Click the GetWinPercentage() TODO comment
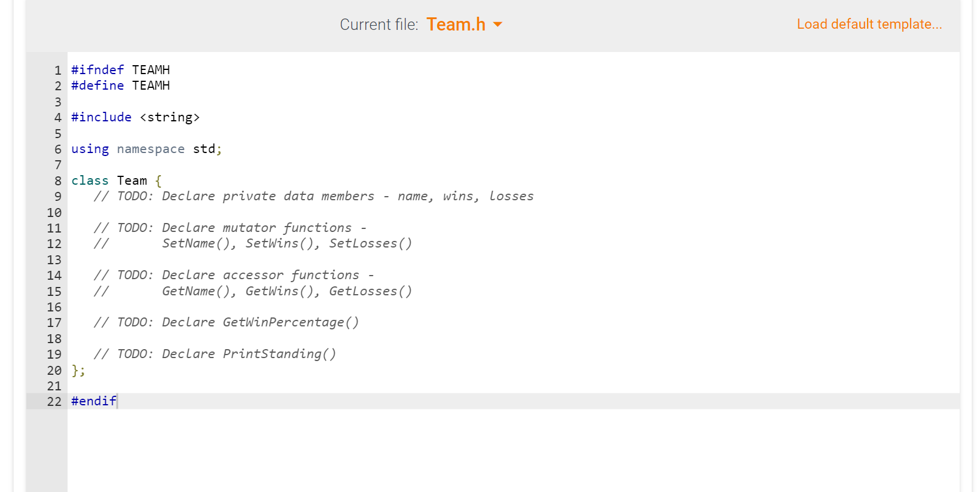980x492 pixels. (x=227, y=322)
